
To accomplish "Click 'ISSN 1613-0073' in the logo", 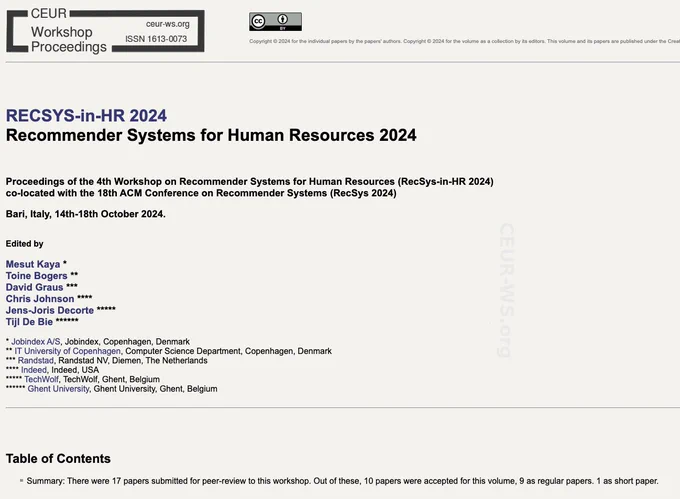I will point(156,39).
